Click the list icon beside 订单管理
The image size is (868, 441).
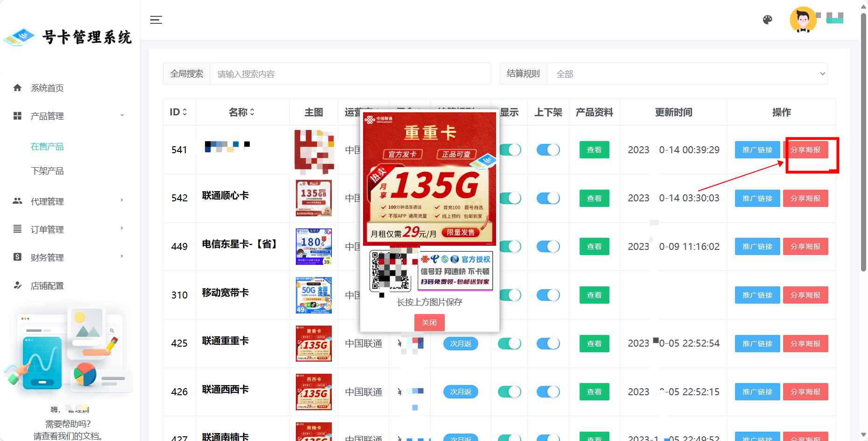tap(18, 229)
